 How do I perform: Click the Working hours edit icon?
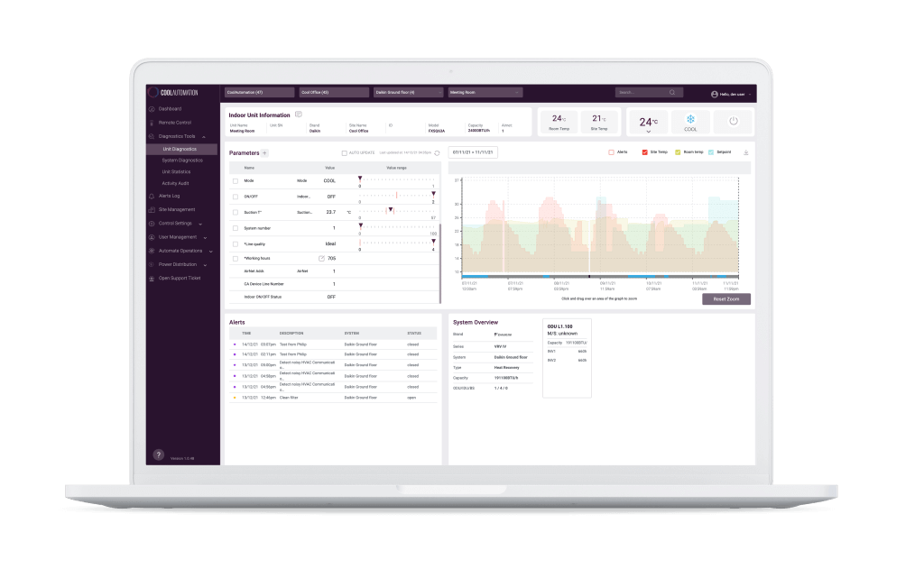322,259
